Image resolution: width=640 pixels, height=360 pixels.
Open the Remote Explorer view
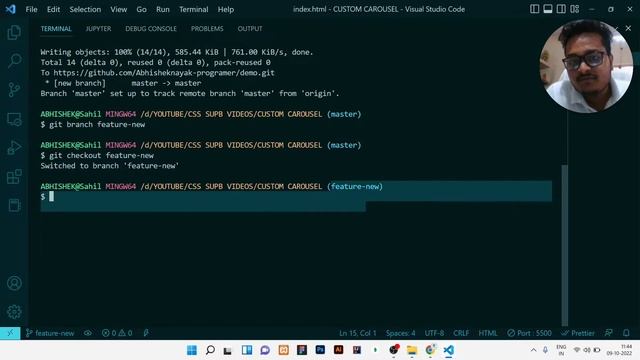coord(14,119)
